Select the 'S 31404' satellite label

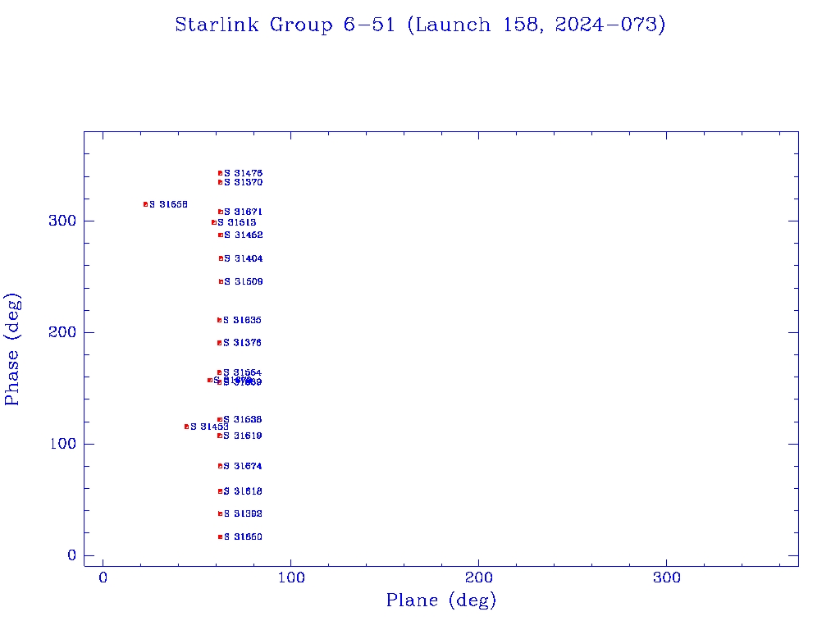(243, 258)
